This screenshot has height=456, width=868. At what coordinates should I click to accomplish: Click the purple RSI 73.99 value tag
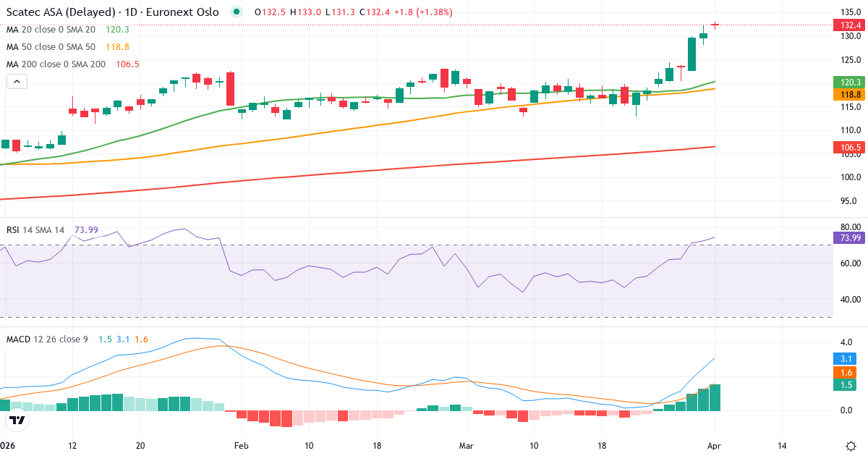(850, 237)
